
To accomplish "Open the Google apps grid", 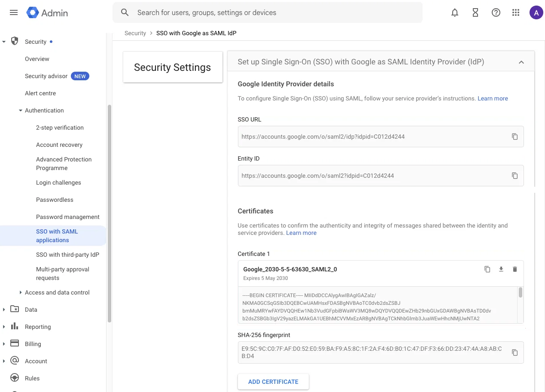I will point(516,13).
